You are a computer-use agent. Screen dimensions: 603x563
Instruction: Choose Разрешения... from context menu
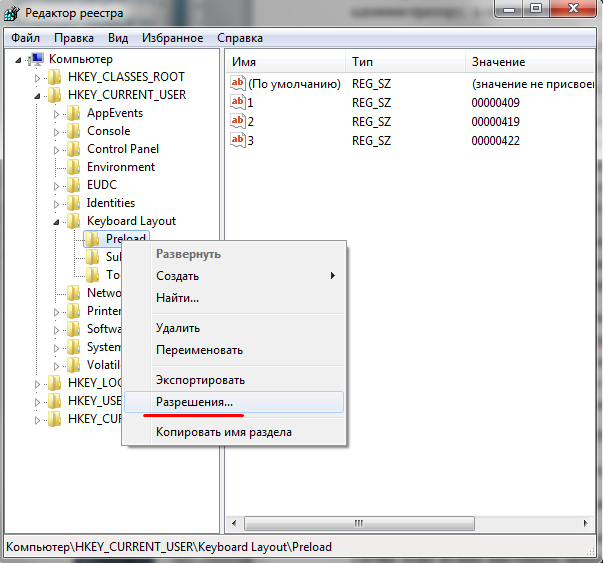coord(194,401)
